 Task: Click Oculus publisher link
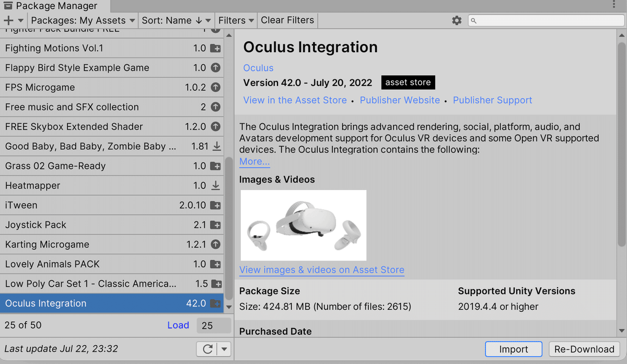click(x=258, y=68)
